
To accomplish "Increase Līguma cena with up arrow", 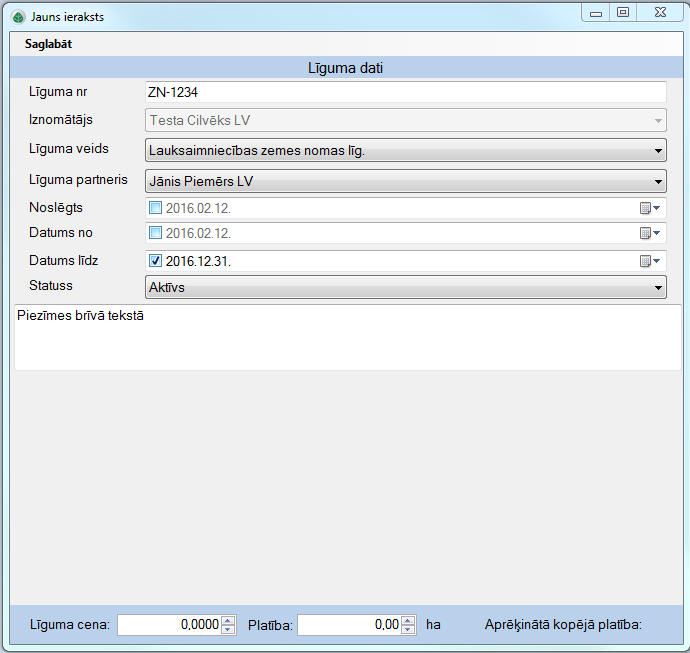I will click(x=228, y=620).
